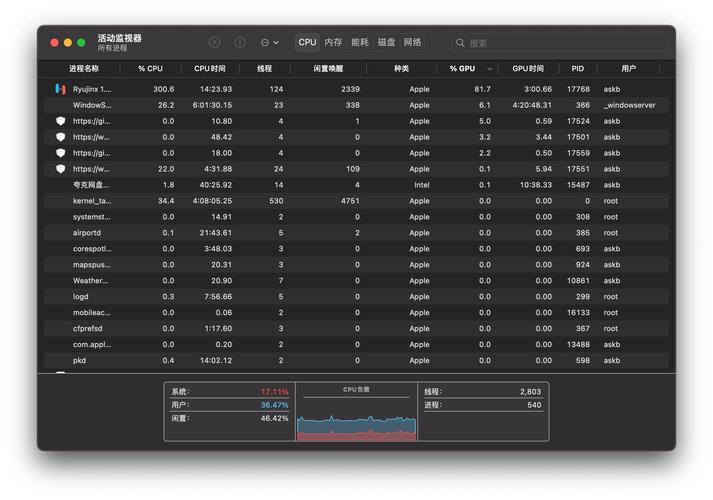Sort by 进程名称 column header

click(84, 69)
